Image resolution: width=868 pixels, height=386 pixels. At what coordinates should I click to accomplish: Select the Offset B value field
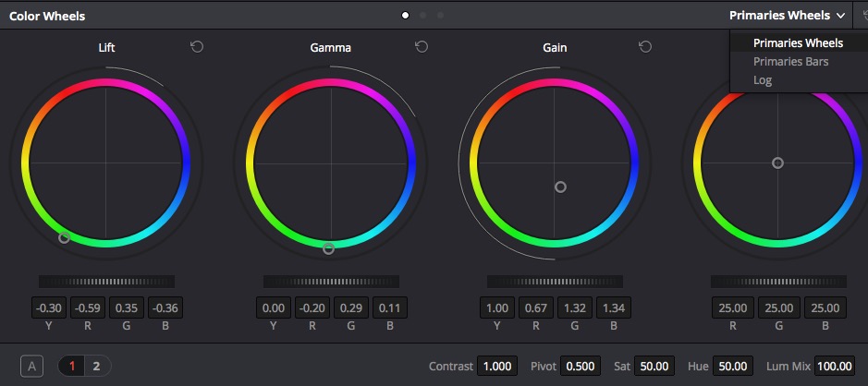click(825, 308)
